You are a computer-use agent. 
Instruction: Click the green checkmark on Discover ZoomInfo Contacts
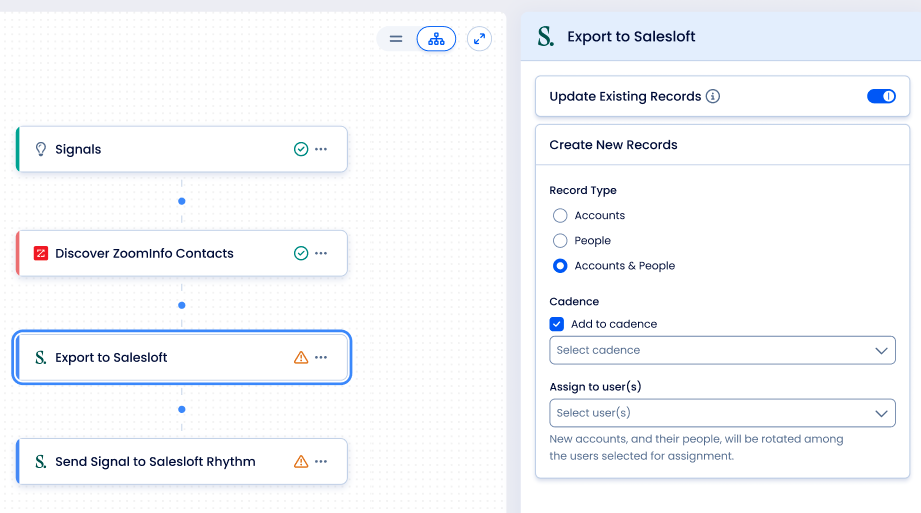301,253
